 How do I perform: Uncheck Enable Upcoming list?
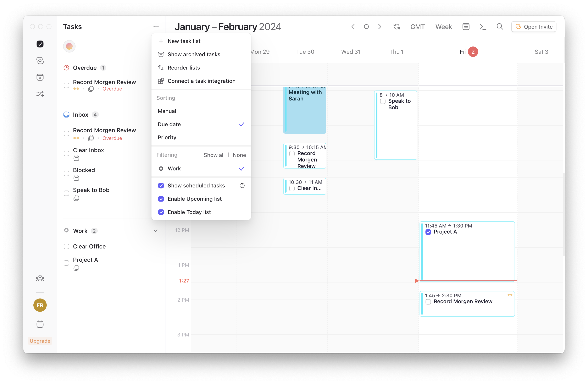161,199
